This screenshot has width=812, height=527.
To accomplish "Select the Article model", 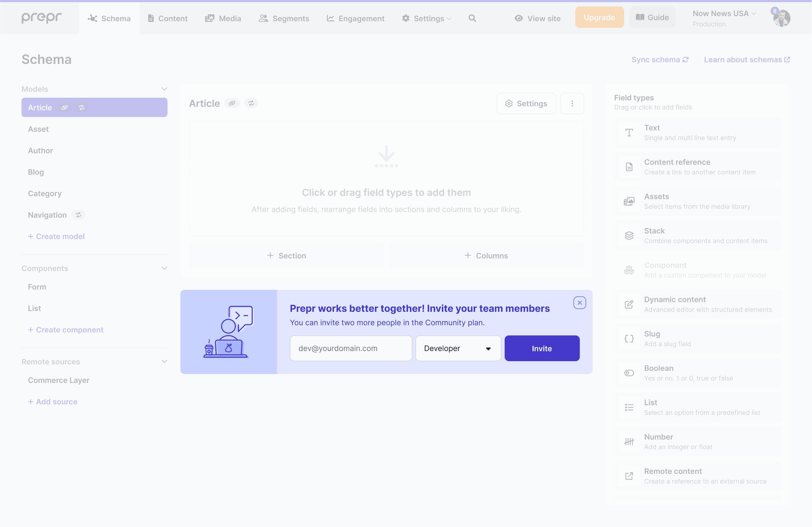I will click(x=94, y=107).
